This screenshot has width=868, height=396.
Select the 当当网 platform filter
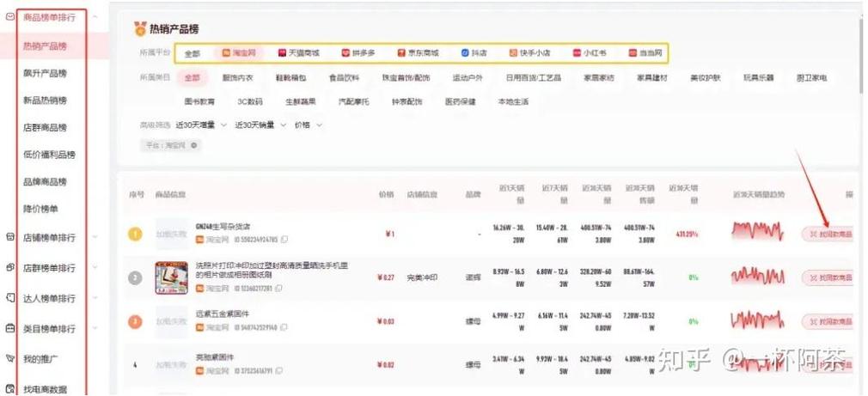click(645, 53)
